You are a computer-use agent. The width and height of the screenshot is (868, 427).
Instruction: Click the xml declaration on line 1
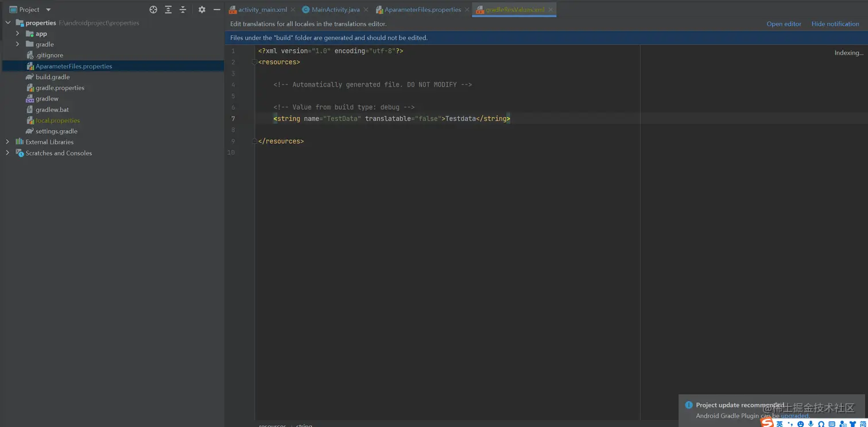331,51
